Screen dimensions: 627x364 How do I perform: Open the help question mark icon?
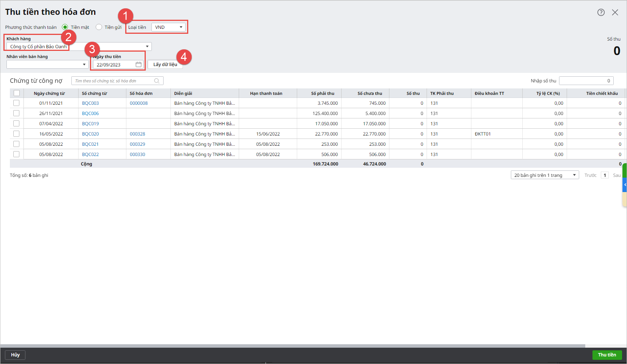601,13
